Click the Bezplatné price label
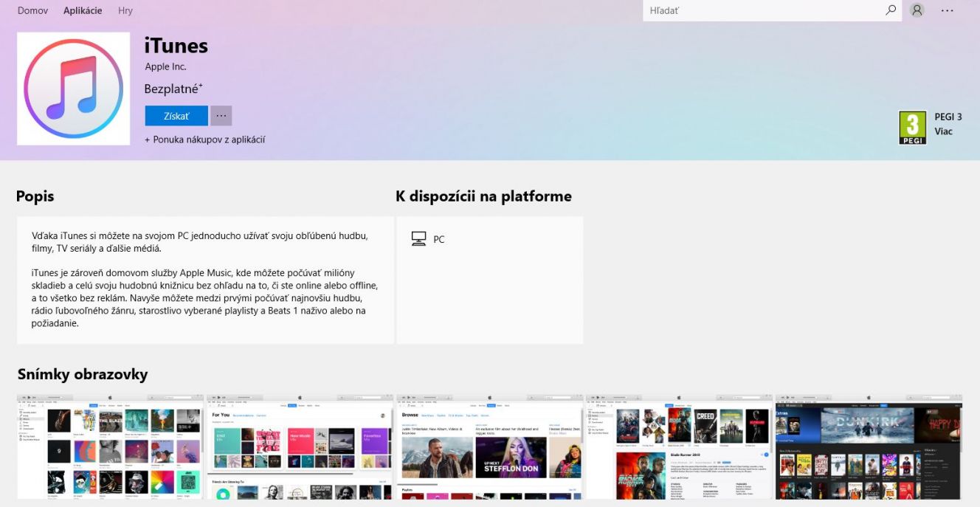Viewport: 980px width, 507px height. [173, 89]
